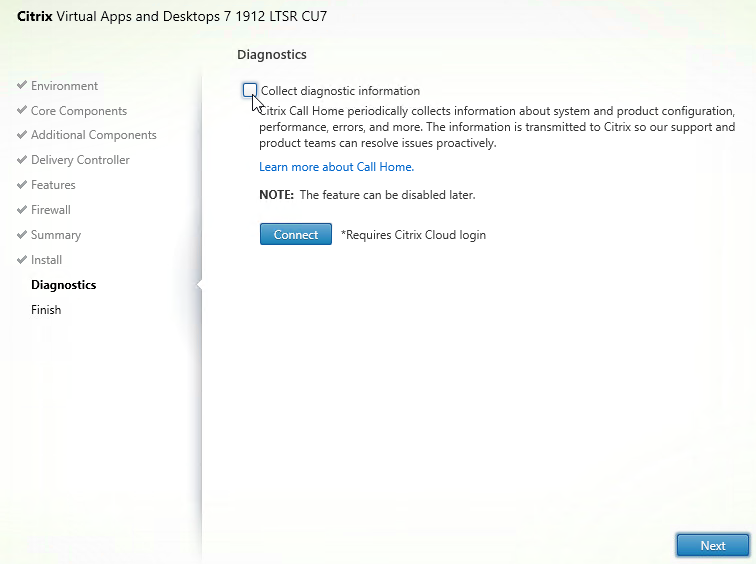Image resolution: width=756 pixels, height=564 pixels.
Task: Click the 'NOTE: The feature can be disabled later.' text
Action: [367, 195]
